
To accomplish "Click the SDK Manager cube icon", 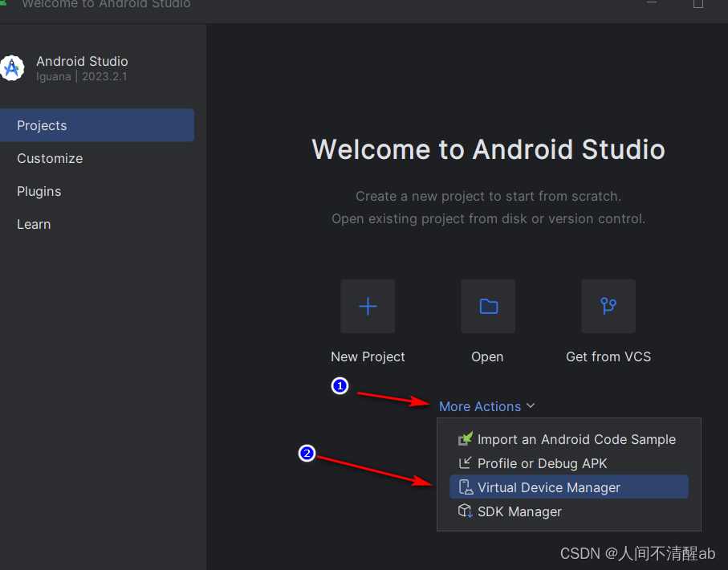I will tap(464, 511).
